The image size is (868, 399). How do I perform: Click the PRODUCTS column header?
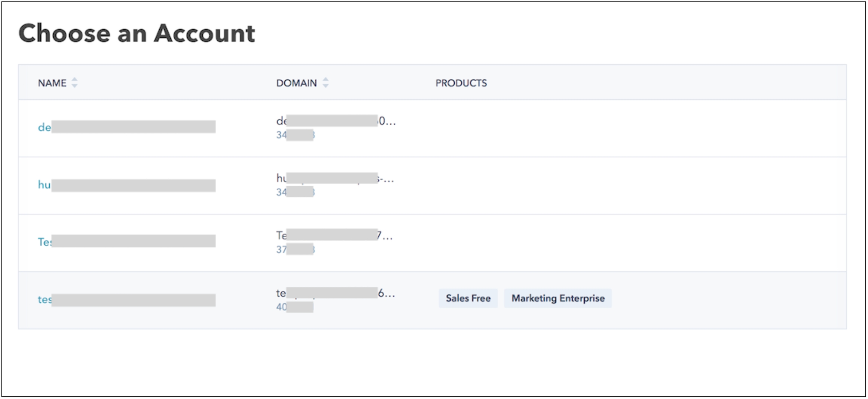(x=461, y=83)
